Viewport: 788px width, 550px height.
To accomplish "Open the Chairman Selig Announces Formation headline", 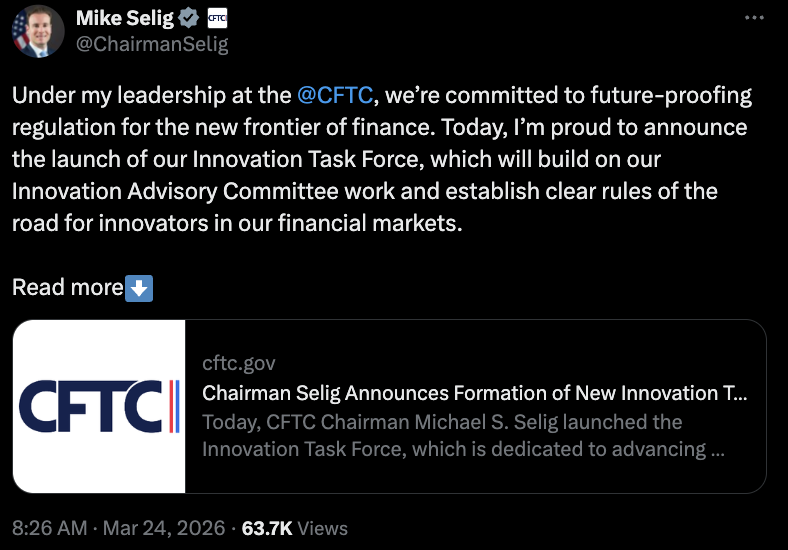I will pyautogui.click(x=474, y=392).
